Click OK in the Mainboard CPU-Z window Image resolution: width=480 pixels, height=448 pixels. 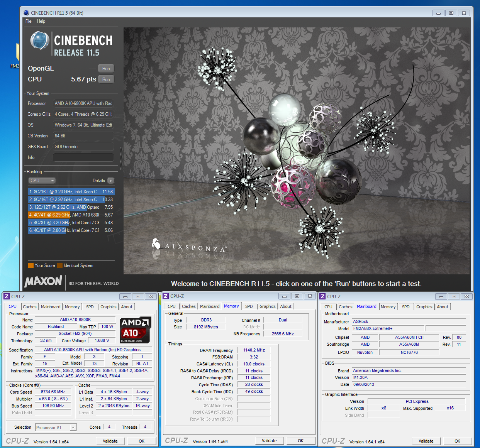458,441
